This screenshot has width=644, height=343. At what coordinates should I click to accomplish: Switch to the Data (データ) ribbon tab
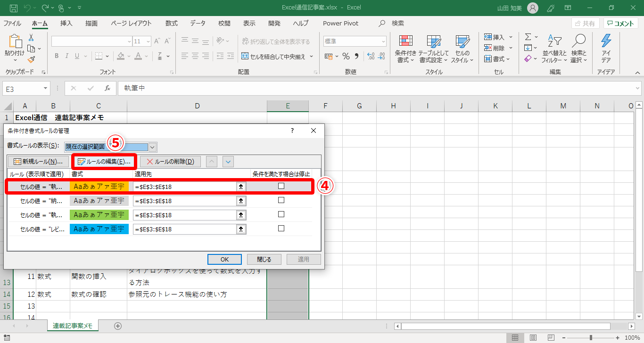[x=198, y=24]
